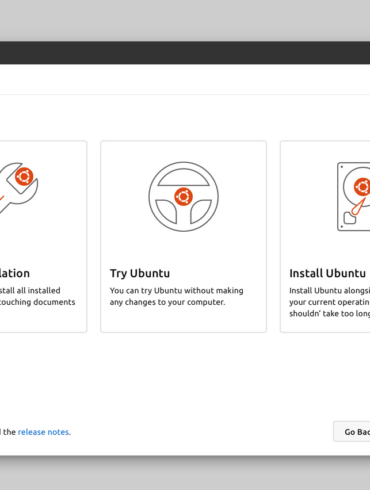Click the Go Back button
Viewport: 370px width, 490px height.
pos(352,432)
